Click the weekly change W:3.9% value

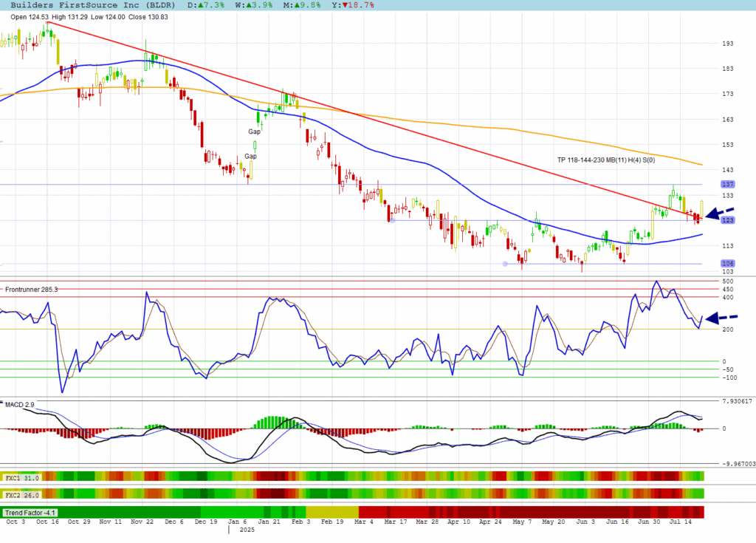(254, 5)
